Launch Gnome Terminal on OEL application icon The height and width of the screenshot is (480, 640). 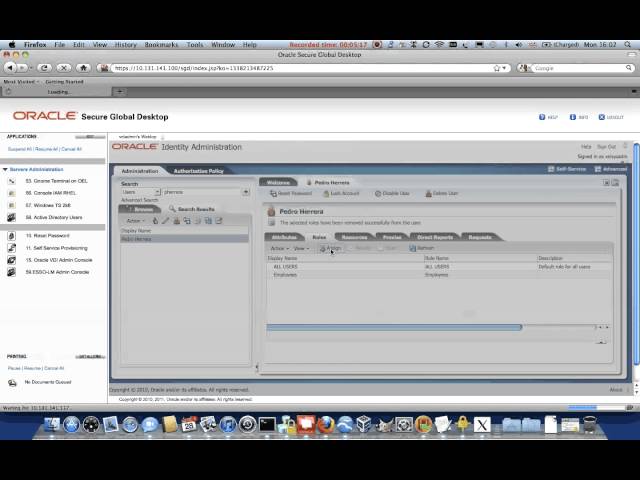11,181
